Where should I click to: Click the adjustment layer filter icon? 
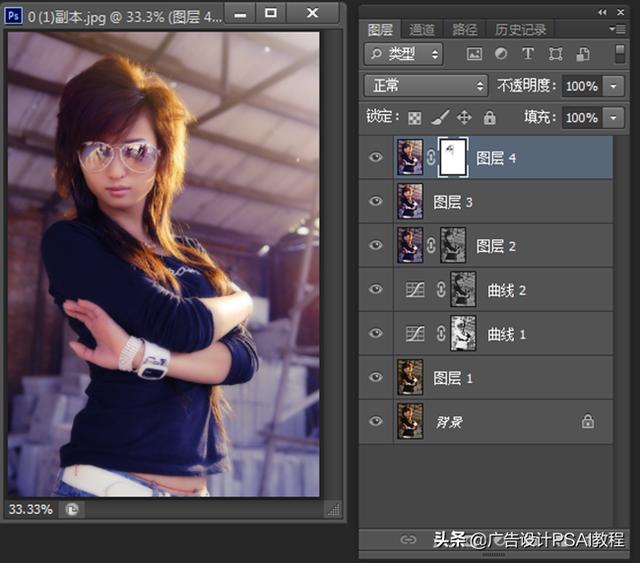tap(500, 54)
